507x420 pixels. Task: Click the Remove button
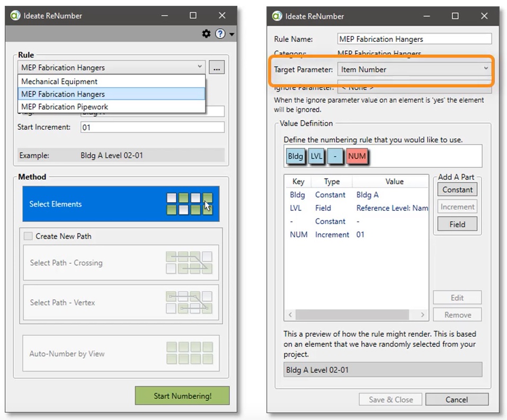457,315
